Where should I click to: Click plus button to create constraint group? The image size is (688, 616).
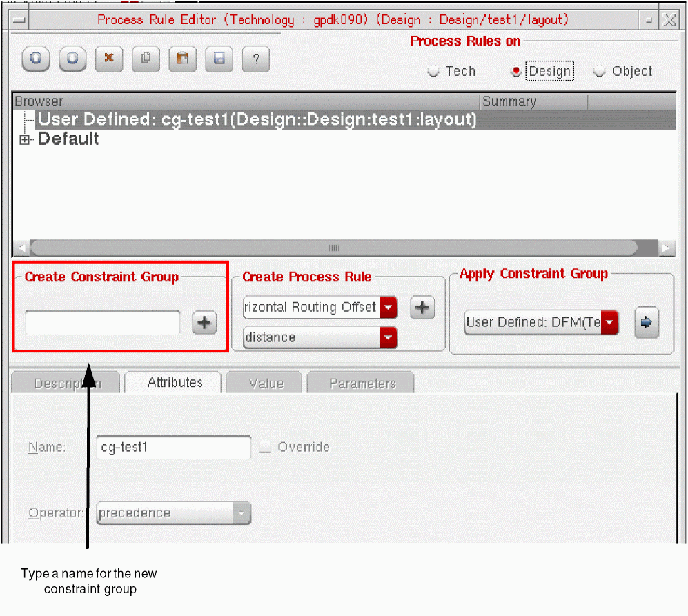tap(204, 322)
